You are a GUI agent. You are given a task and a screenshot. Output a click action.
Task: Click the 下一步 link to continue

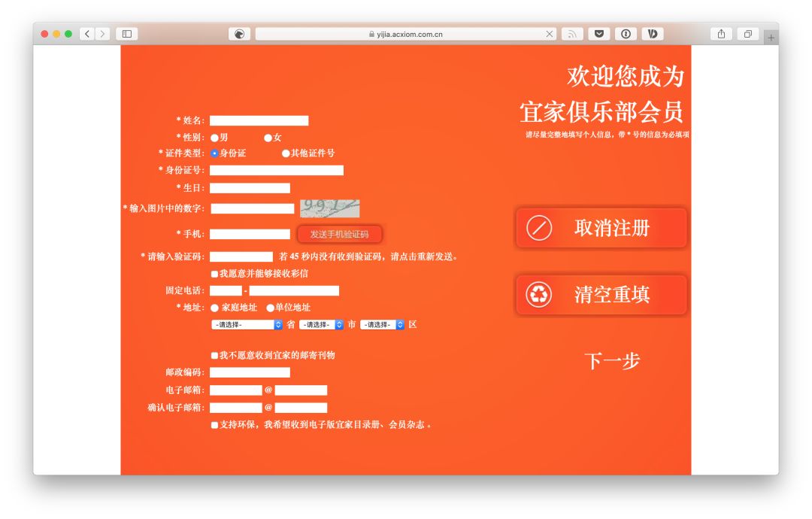pyautogui.click(x=612, y=362)
